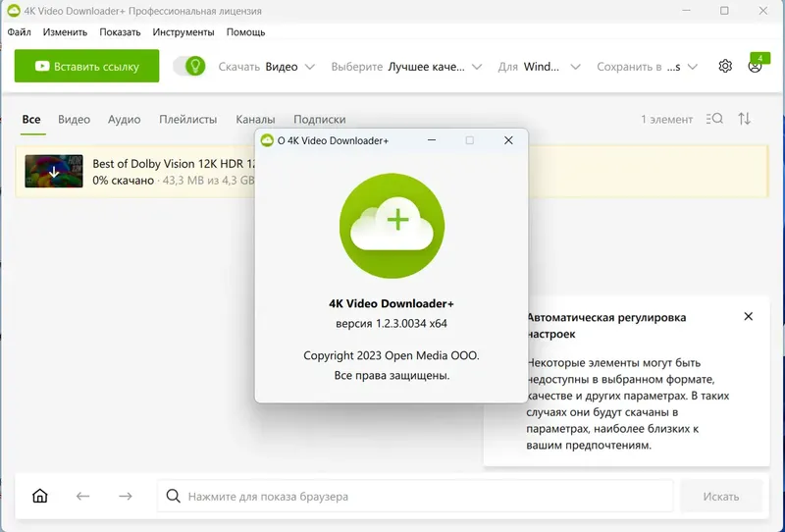Click the magnifier icon in browser bar
This screenshot has width=785, height=532.
click(x=174, y=496)
